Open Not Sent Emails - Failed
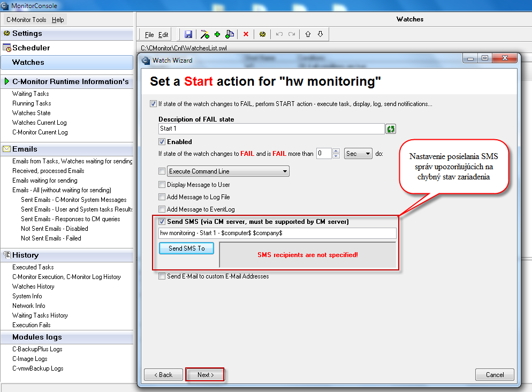 pyautogui.click(x=51, y=238)
